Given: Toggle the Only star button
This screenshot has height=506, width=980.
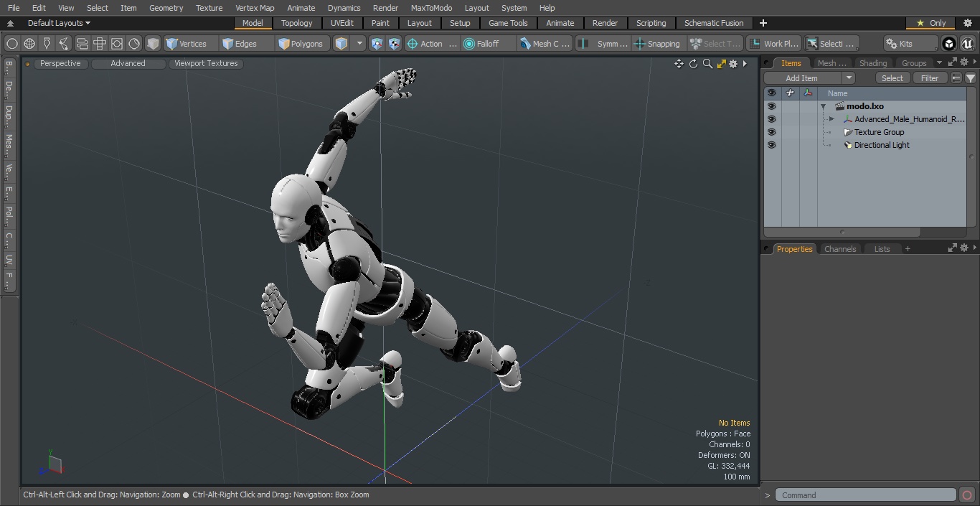Looking at the screenshot, I should [930, 23].
